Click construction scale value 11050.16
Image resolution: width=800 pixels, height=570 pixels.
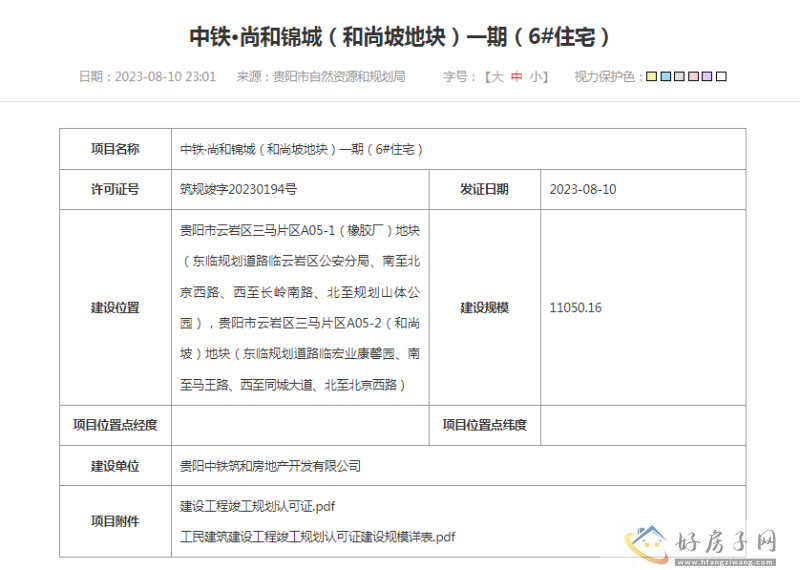(576, 308)
